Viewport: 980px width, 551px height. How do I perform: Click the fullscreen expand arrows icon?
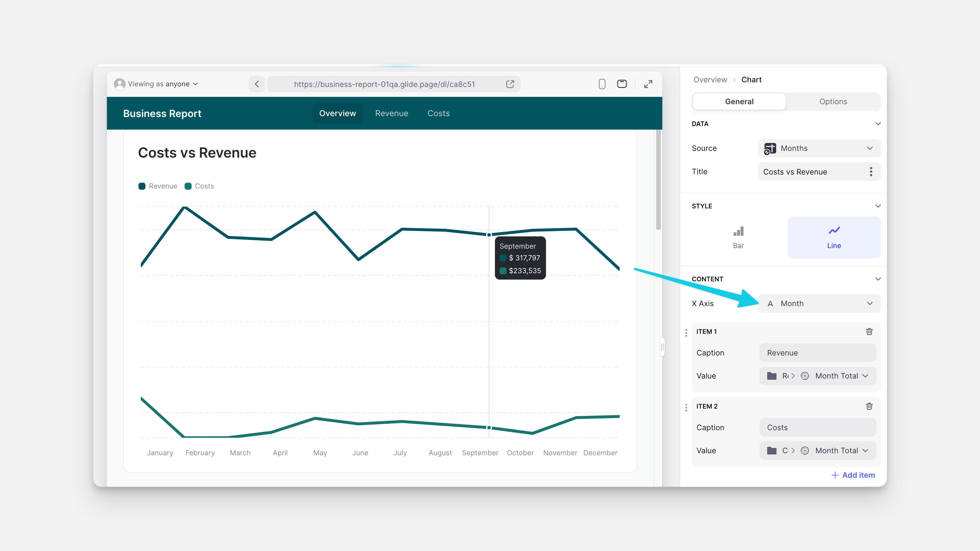(648, 84)
